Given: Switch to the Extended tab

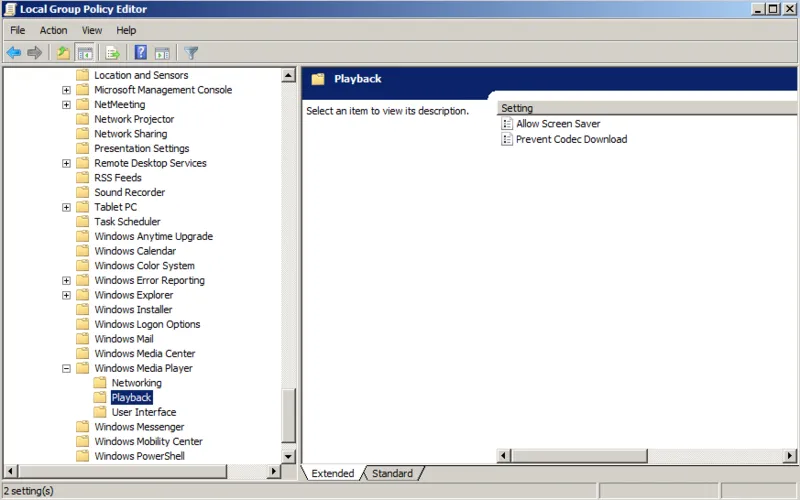Looking at the screenshot, I should pos(333,473).
